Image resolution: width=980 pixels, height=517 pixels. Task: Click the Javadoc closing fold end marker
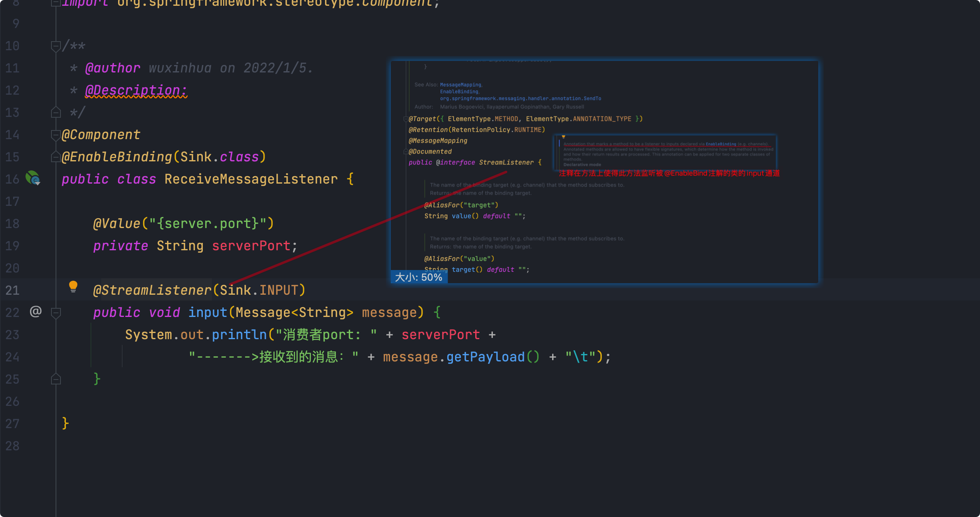(56, 112)
